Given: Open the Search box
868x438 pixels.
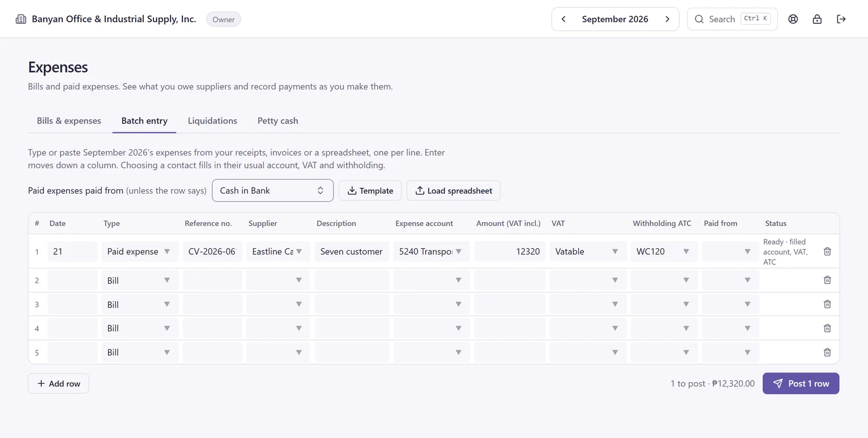Looking at the screenshot, I should coord(732,19).
